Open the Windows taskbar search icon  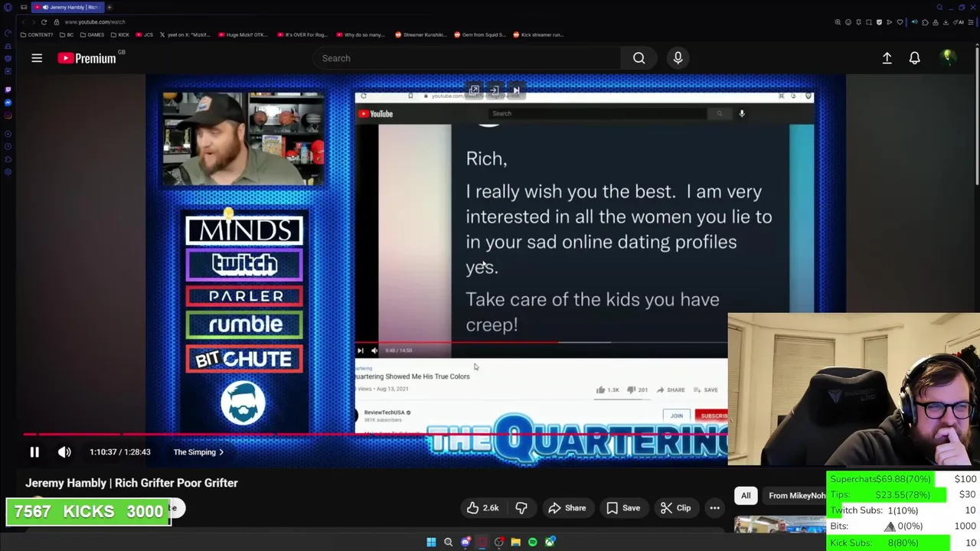click(448, 542)
